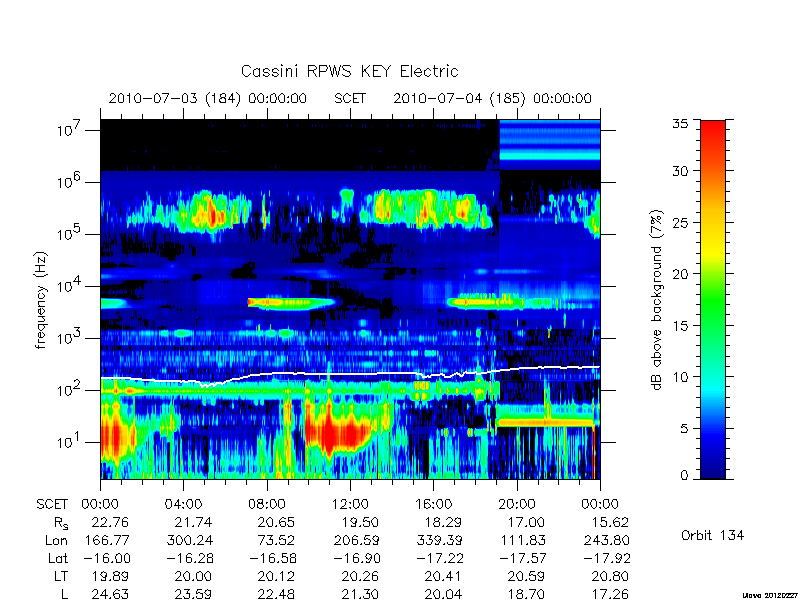Click the L value '21.30'
The height and width of the screenshot is (600, 800).
(360, 594)
